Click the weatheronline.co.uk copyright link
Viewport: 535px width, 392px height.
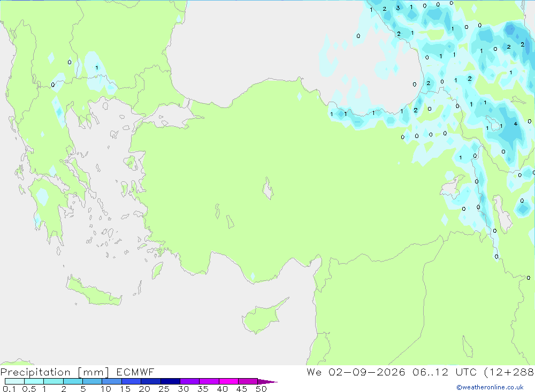tap(490, 387)
